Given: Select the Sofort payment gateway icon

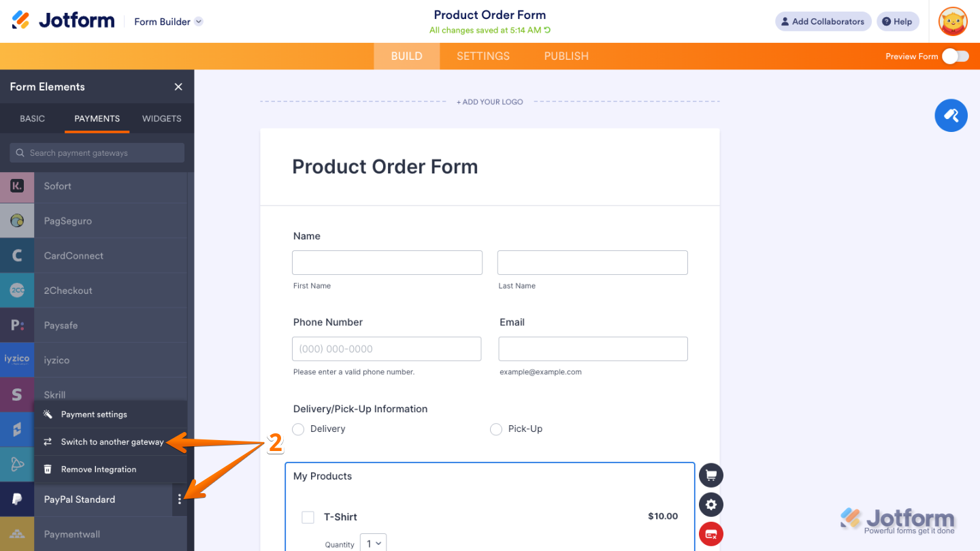Looking at the screenshot, I should [x=17, y=186].
